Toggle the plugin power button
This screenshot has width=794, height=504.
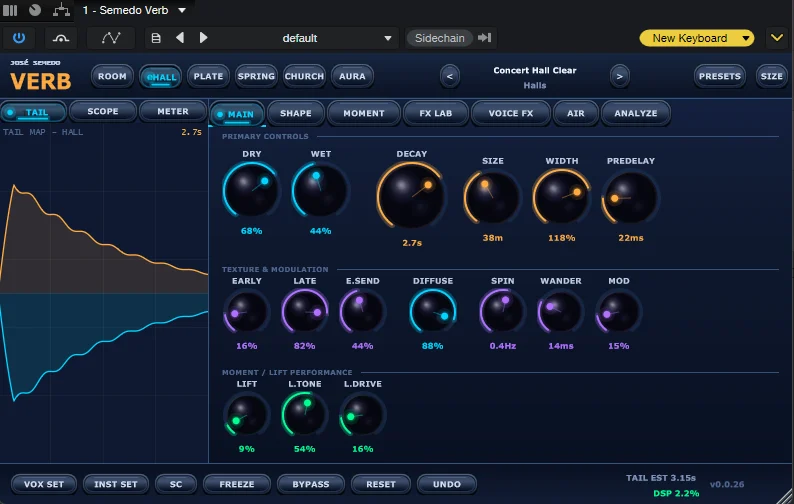click(x=19, y=38)
